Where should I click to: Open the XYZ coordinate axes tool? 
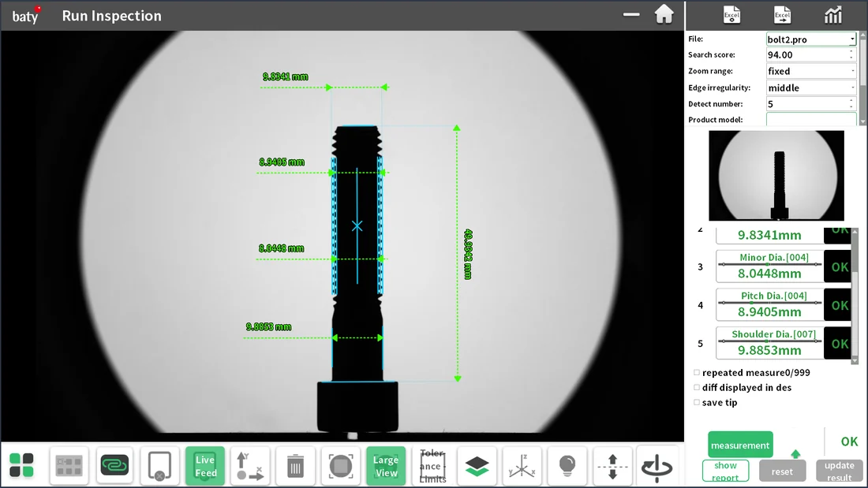tap(522, 465)
